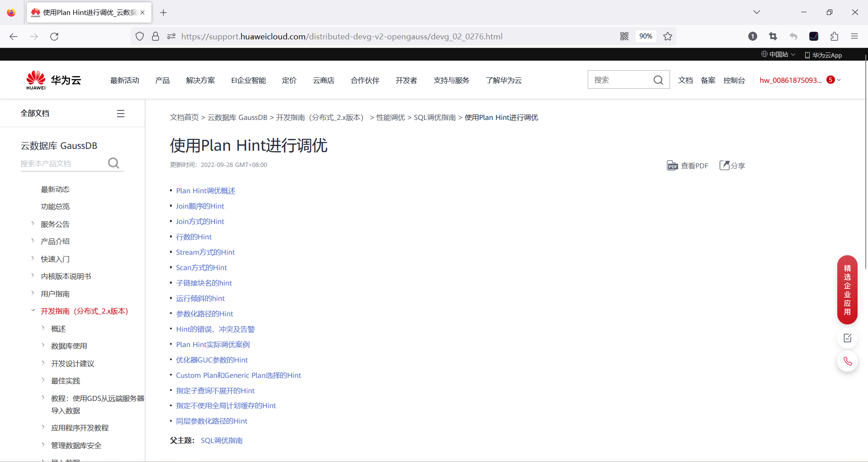Viewport: 868px width, 462px height.
Task: Open the tracking protection shield
Action: (139, 36)
